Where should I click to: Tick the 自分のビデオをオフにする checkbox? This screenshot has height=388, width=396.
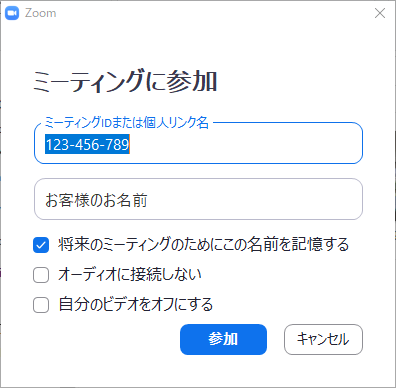(41, 305)
